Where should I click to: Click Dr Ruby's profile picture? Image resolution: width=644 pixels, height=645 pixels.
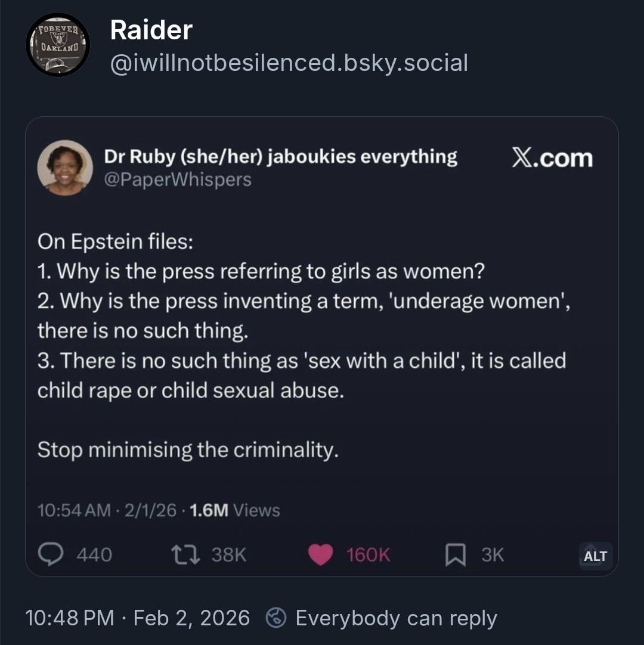click(x=65, y=168)
